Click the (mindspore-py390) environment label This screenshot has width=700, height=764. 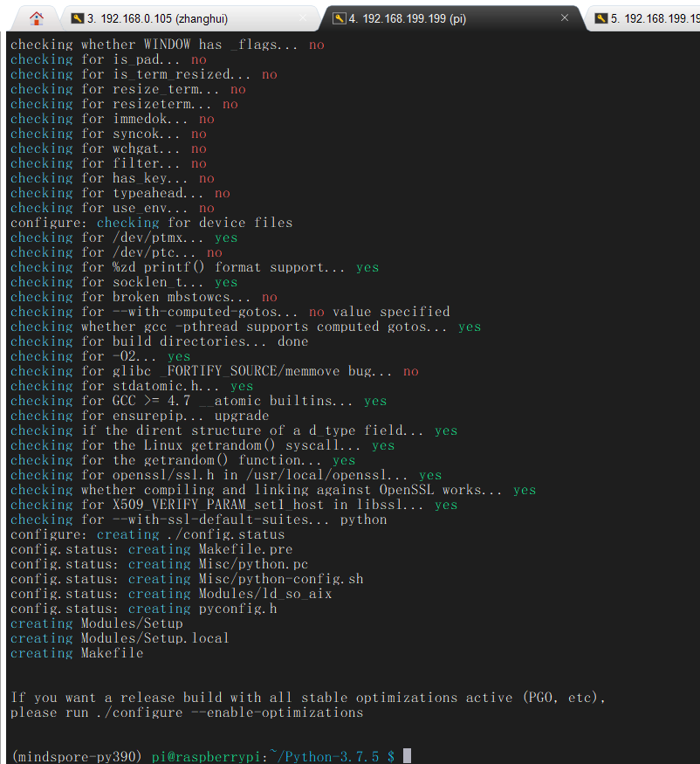tap(76, 756)
